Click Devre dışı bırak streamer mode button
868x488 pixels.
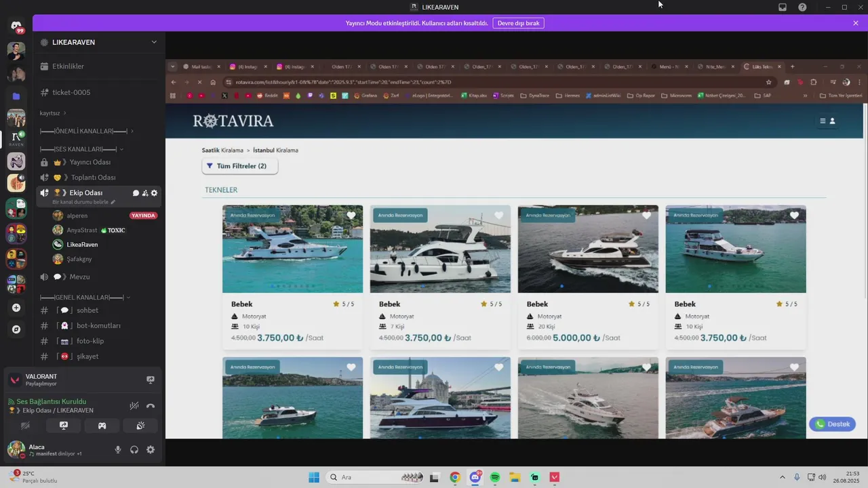click(x=518, y=23)
